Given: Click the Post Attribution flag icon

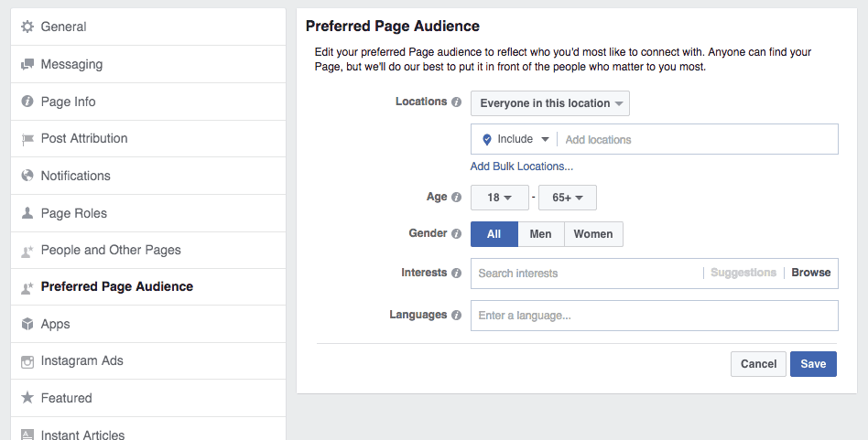Looking at the screenshot, I should [27, 139].
